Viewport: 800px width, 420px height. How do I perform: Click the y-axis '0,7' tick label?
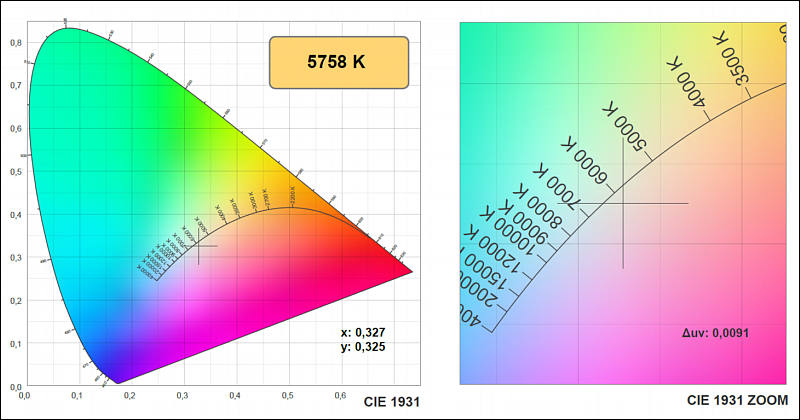(x=16, y=85)
